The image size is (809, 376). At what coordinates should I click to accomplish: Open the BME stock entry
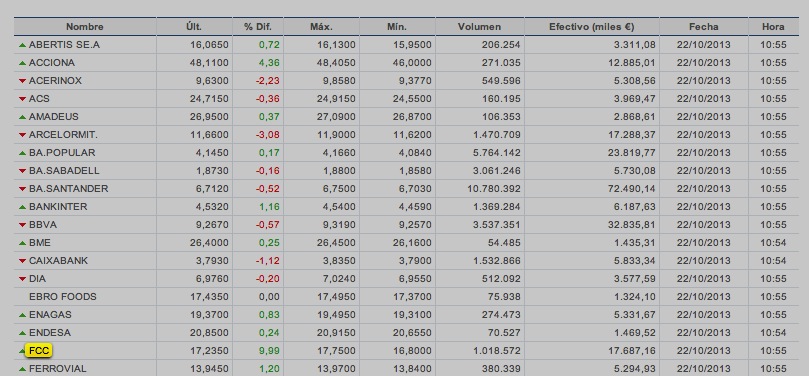pyautogui.click(x=40, y=243)
